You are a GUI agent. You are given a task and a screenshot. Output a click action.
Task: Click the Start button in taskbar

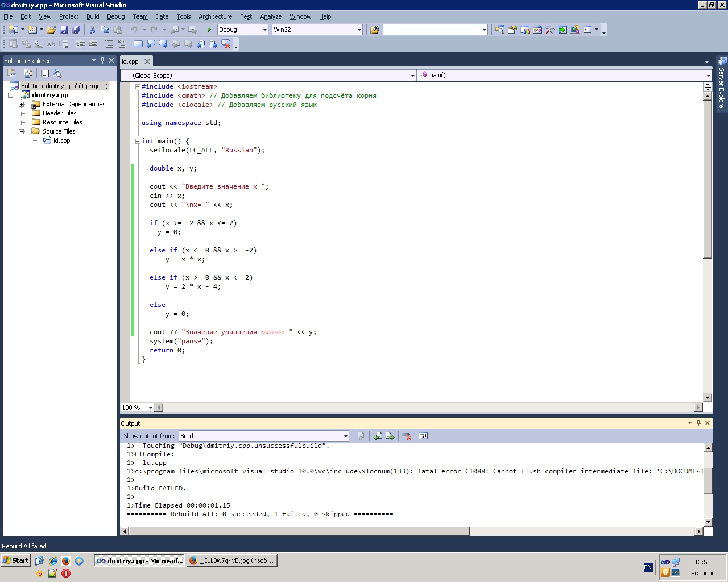(x=16, y=560)
